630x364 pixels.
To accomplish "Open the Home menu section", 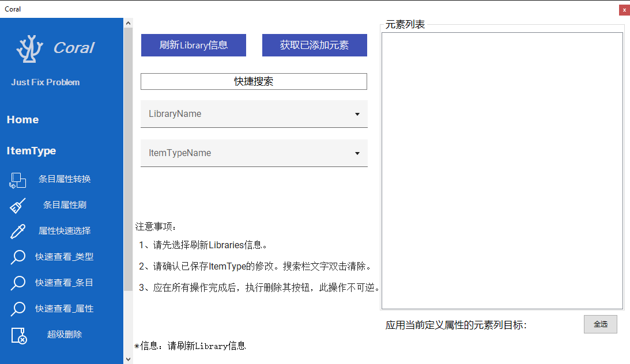I will [23, 120].
